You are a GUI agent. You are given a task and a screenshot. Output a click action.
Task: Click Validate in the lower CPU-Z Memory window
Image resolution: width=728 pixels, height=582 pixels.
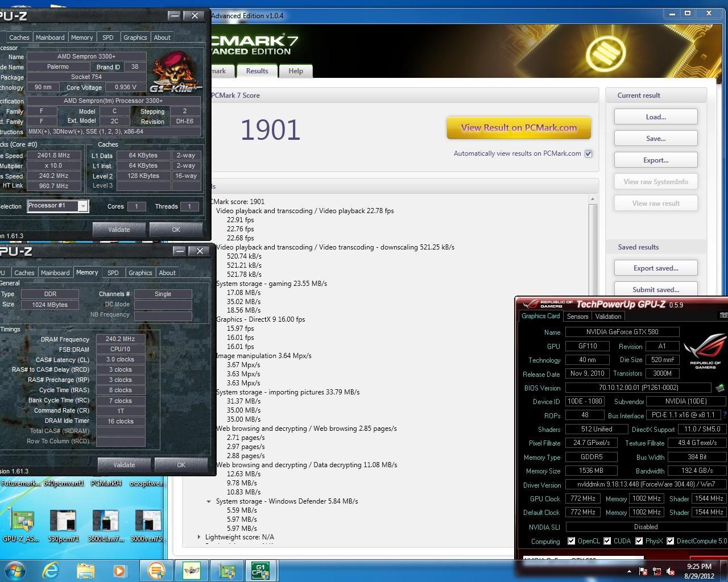tap(124, 465)
